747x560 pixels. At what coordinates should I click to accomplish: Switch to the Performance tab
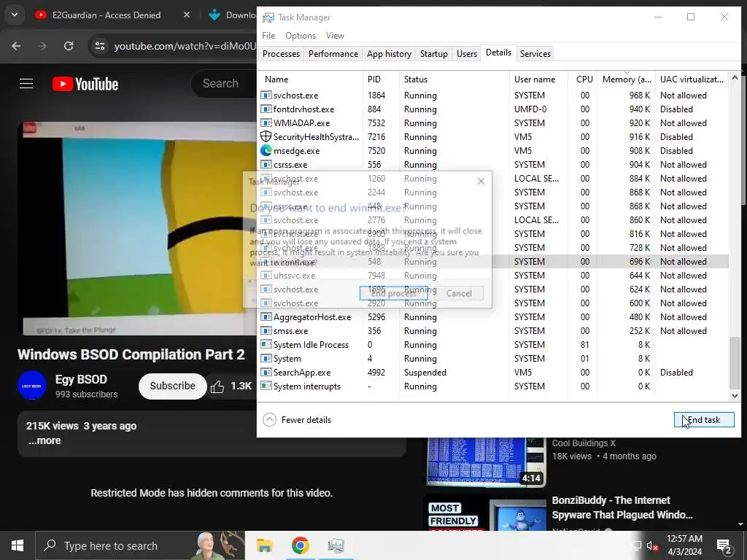point(333,54)
